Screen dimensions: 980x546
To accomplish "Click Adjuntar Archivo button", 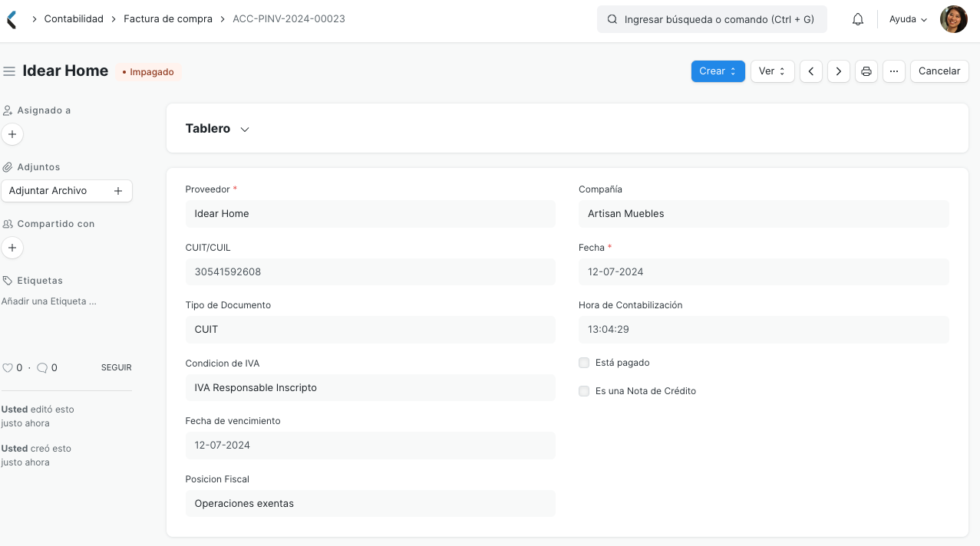I will click(x=67, y=191).
